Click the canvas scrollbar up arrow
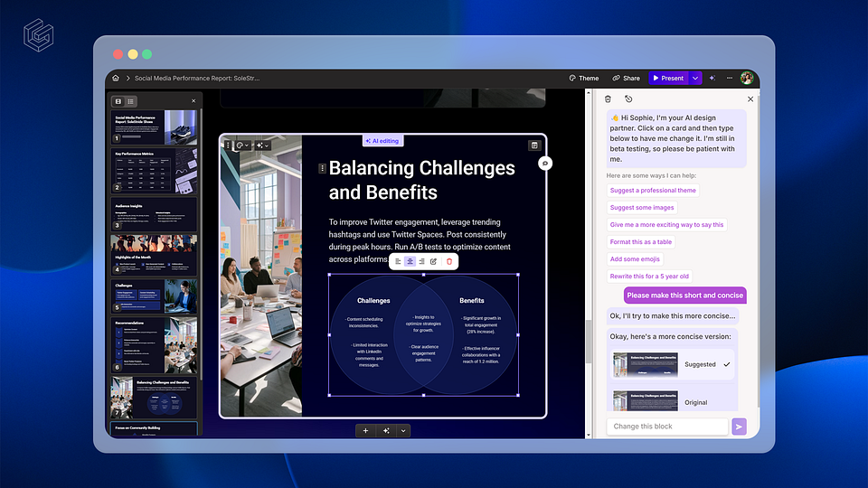Screen dimensions: 868x488 pos(589,92)
